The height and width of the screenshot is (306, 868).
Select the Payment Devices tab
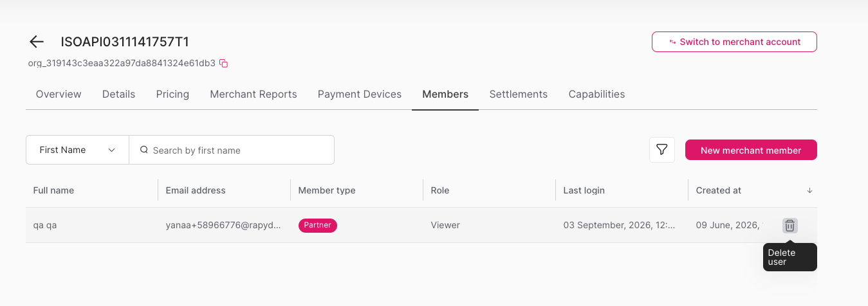coord(360,94)
